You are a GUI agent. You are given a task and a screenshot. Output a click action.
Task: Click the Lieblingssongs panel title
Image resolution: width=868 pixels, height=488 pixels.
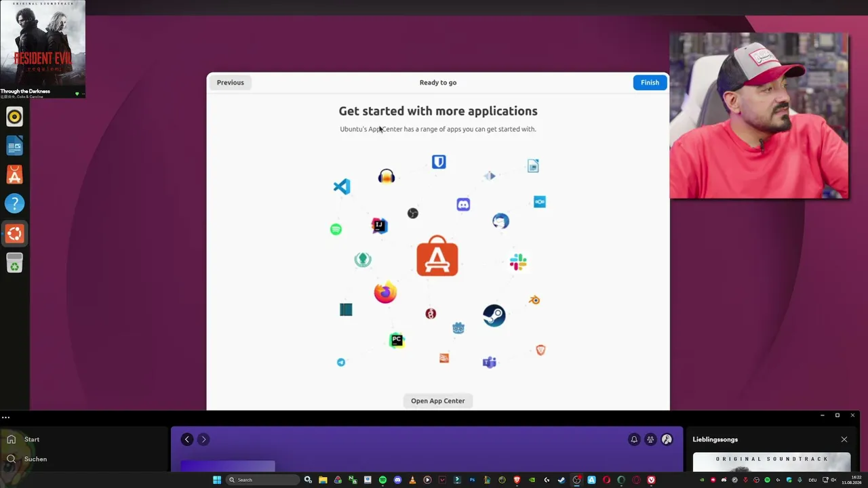[715, 439]
